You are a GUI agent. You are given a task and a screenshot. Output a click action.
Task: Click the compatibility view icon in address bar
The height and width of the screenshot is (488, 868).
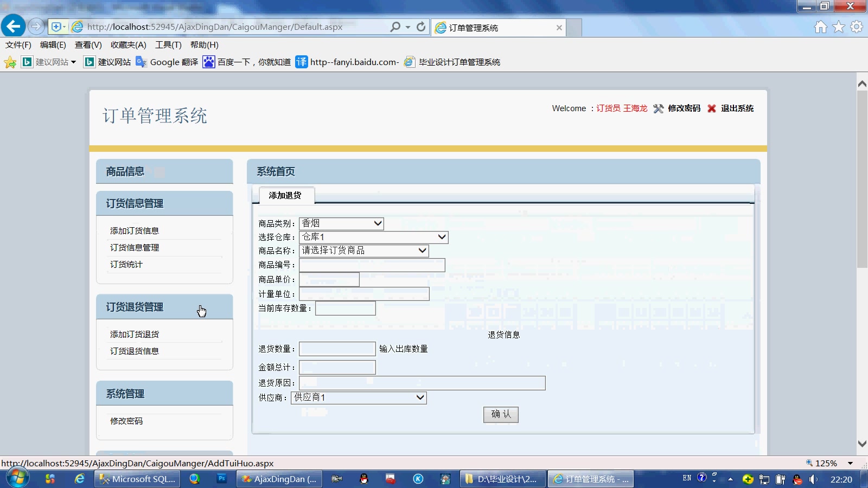(58, 27)
